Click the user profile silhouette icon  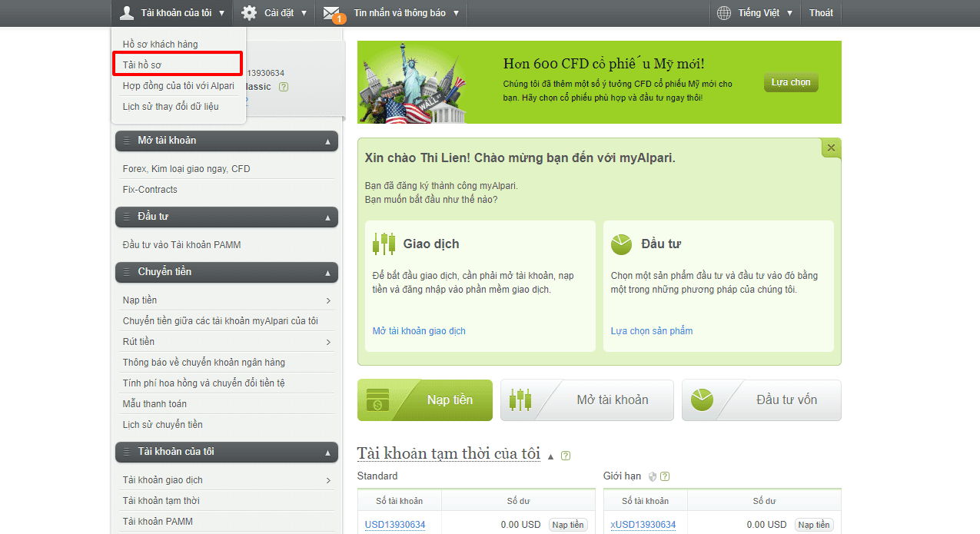point(128,12)
